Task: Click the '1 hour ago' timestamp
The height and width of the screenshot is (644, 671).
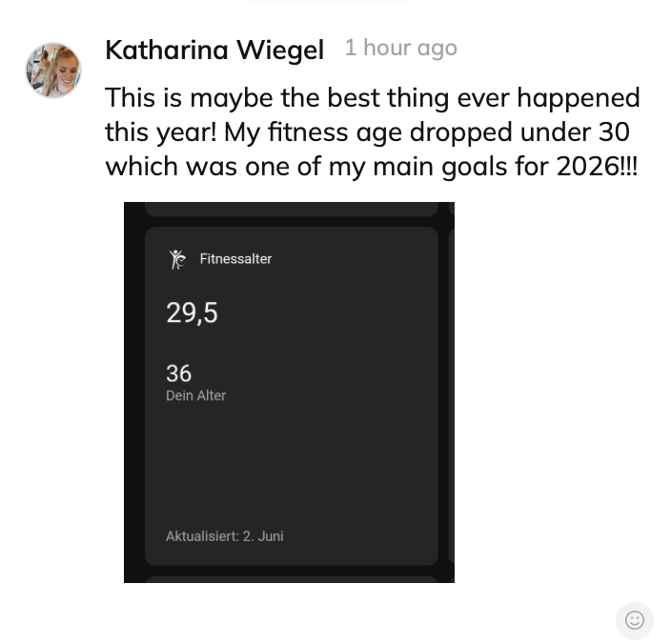Action: (401, 48)
